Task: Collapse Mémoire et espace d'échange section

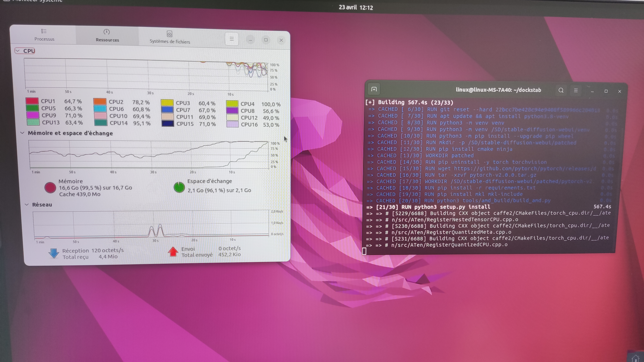Action: pos(23,133)
